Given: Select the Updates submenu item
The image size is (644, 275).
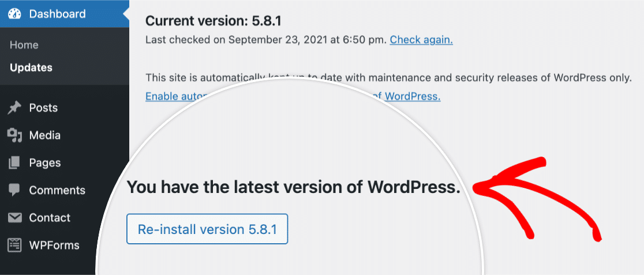Looking at the screenshot, I should click(31, 68).
